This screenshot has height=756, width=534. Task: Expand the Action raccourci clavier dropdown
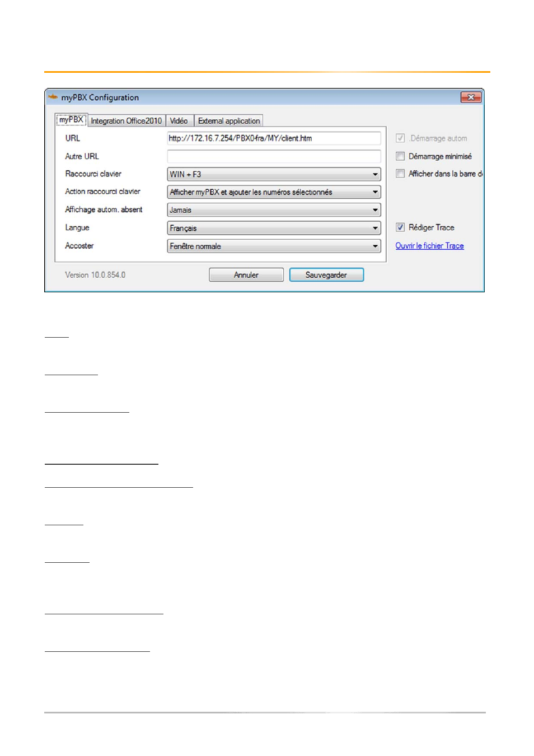point(274,192)
